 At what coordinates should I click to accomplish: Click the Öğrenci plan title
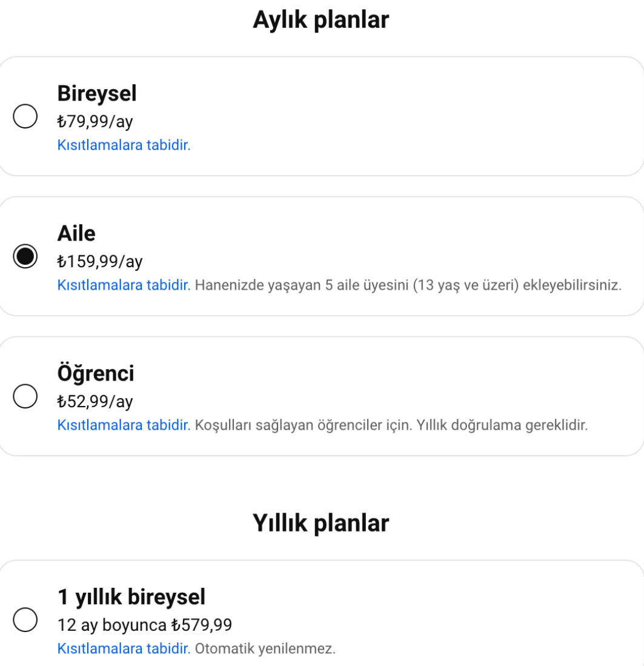tap(96, 374)
